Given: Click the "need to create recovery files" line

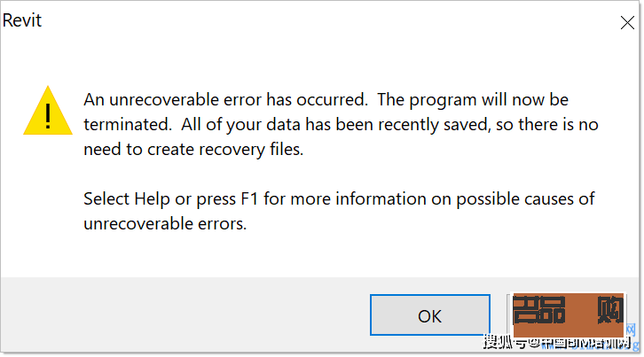Looking at the screenshot, I should click(193, 150).
